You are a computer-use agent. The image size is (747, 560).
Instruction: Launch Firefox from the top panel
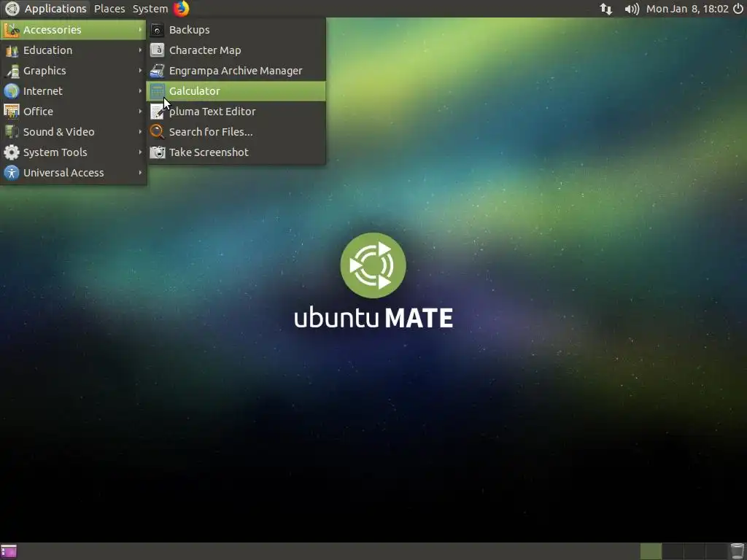(181, 9)
